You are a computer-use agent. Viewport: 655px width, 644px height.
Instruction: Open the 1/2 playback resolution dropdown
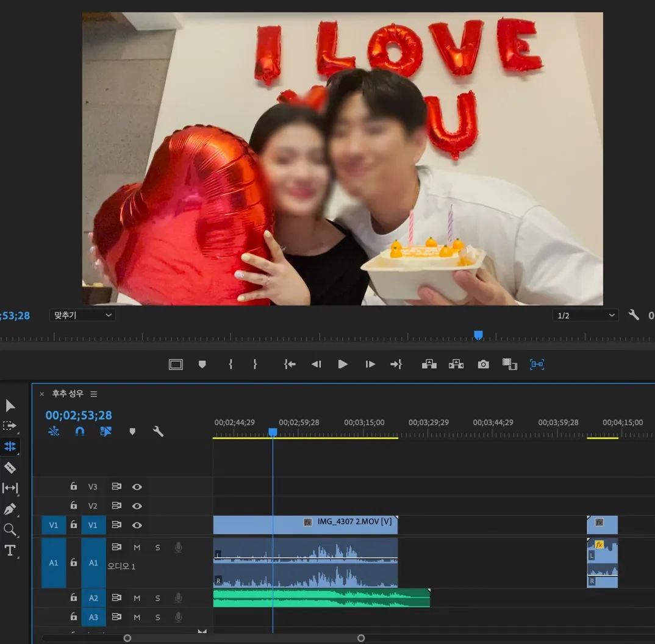pyautogui.click(x=585, y=315)
